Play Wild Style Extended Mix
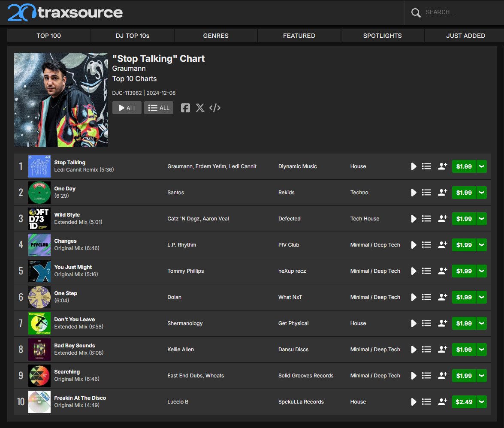This screenshot has width=504, height=428. [x=413, y=219]
